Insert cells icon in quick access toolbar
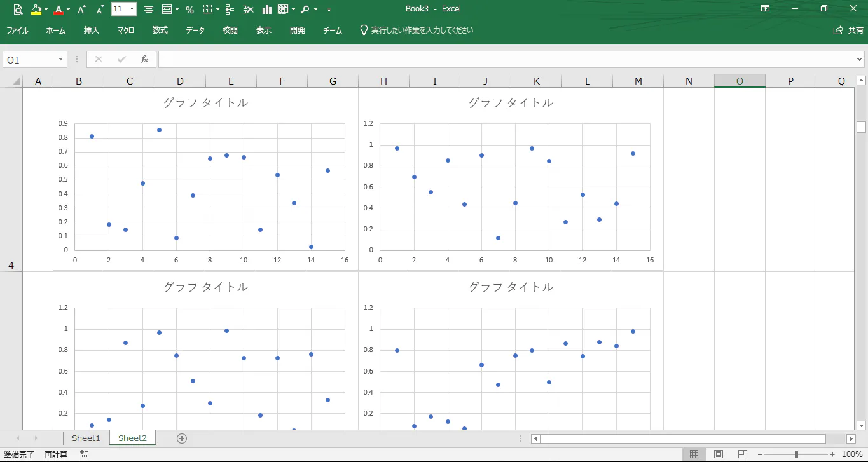The height and width of the screenshot is (462, 868). click(x=230, y=9)
